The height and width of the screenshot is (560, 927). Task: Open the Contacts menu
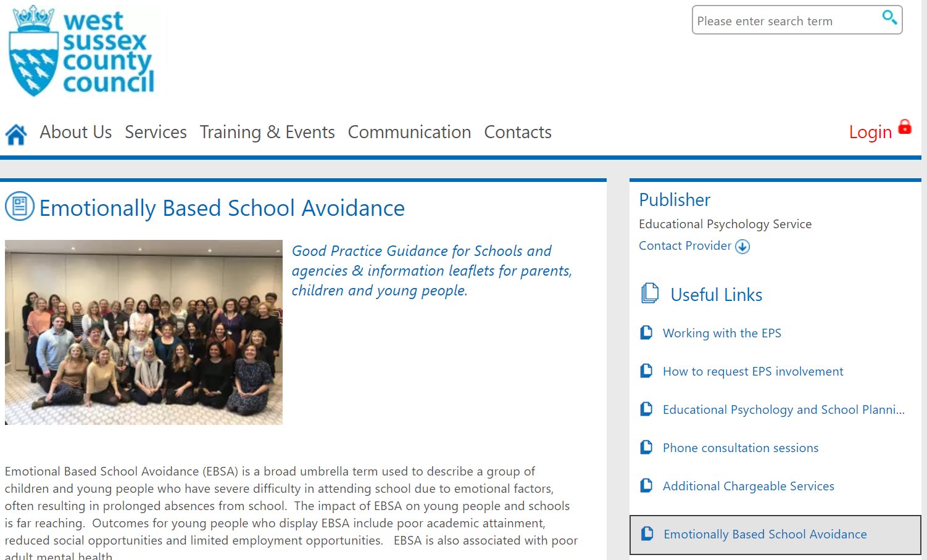tap(517, 132)
